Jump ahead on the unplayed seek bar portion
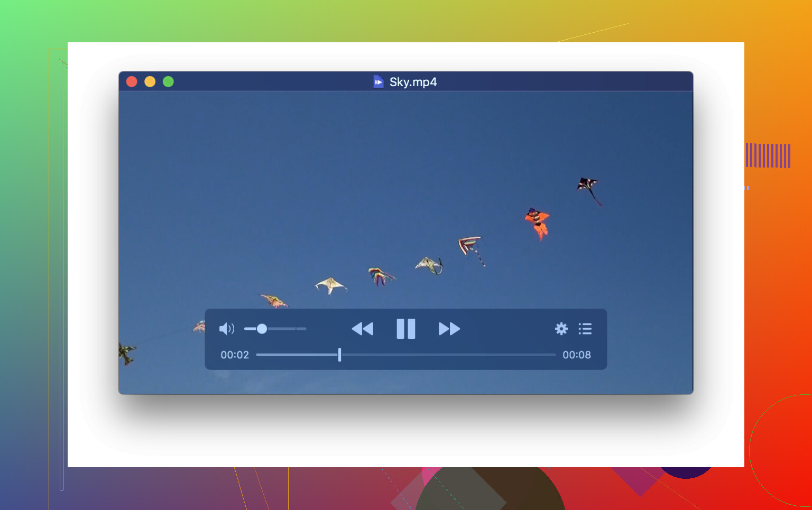Screen dimensions: 812x510 [449, 355]
